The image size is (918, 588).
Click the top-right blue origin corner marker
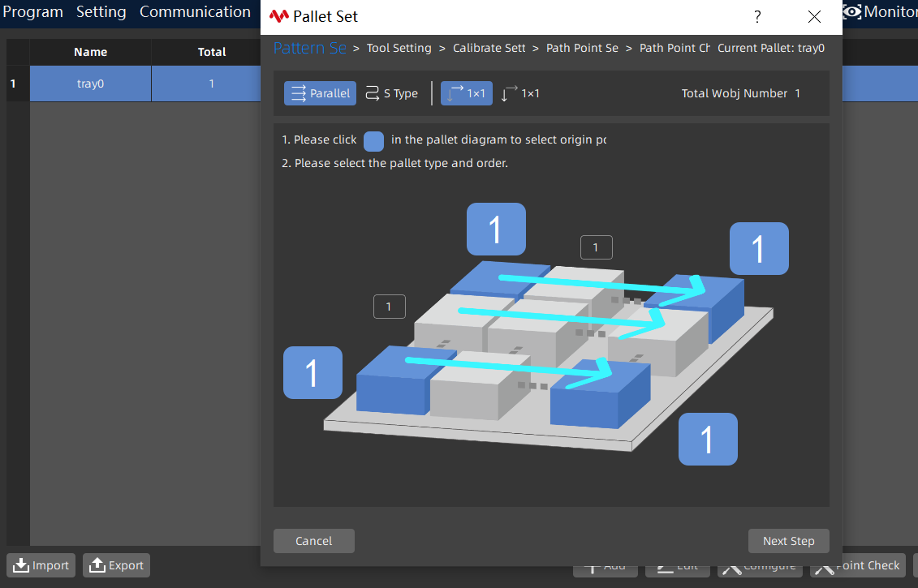click(759, 249)
